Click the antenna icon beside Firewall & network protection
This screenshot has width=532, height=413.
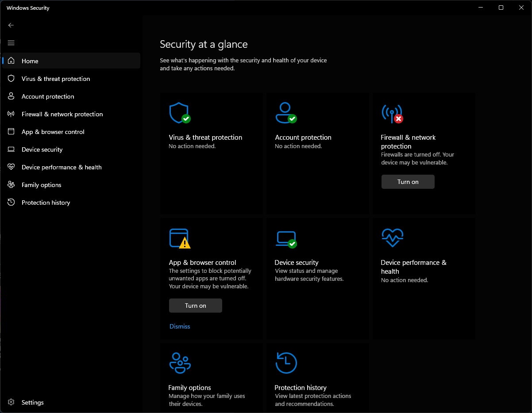click(11, 114)
